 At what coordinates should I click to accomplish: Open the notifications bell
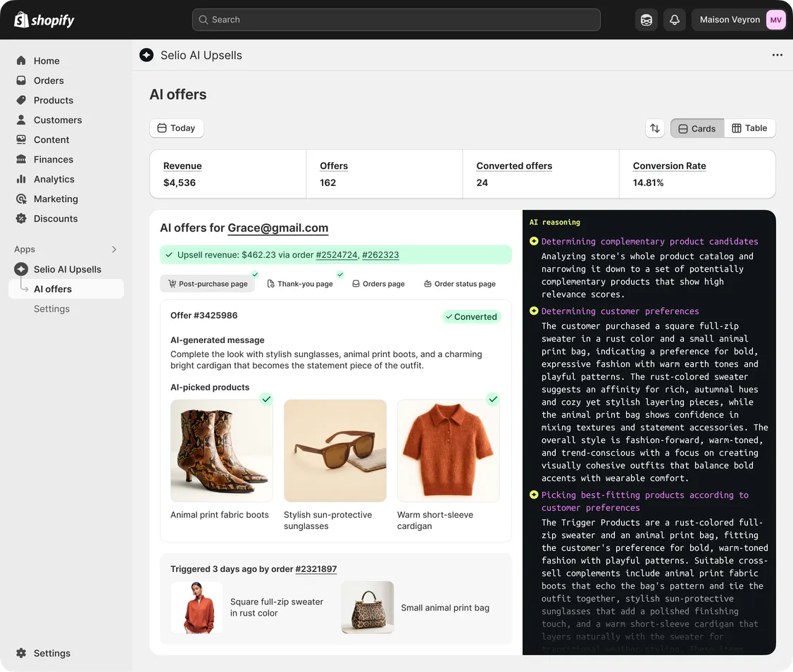674,19
